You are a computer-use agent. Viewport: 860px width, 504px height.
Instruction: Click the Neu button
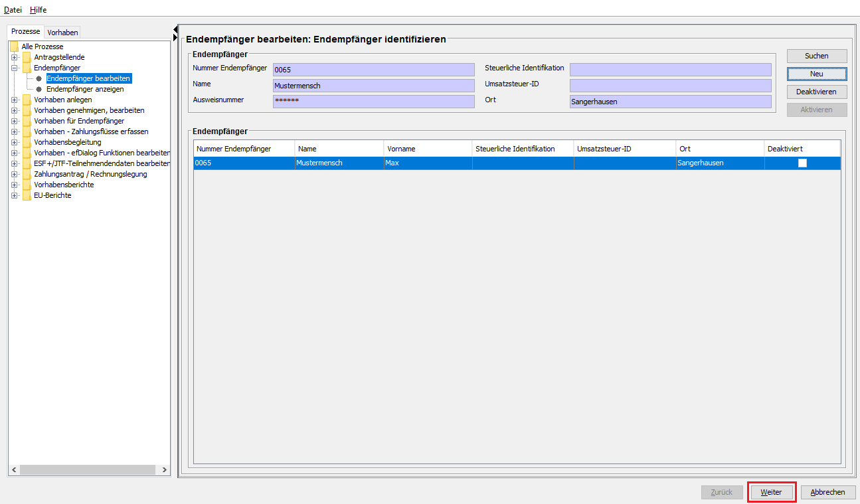tap(817, 74)
